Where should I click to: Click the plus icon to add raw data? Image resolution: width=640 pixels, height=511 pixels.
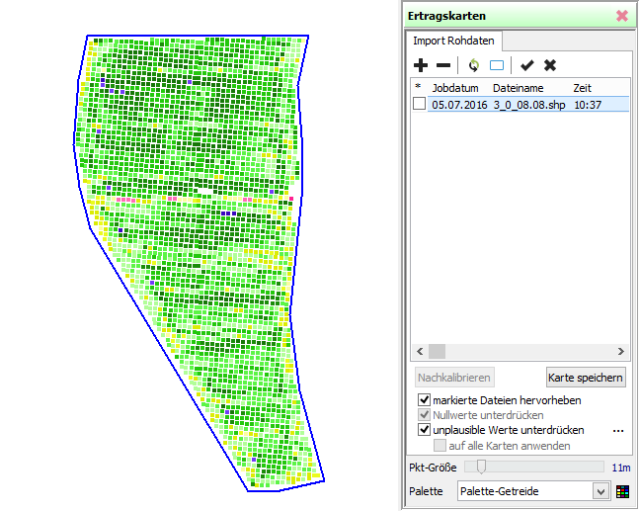point(421,66)
